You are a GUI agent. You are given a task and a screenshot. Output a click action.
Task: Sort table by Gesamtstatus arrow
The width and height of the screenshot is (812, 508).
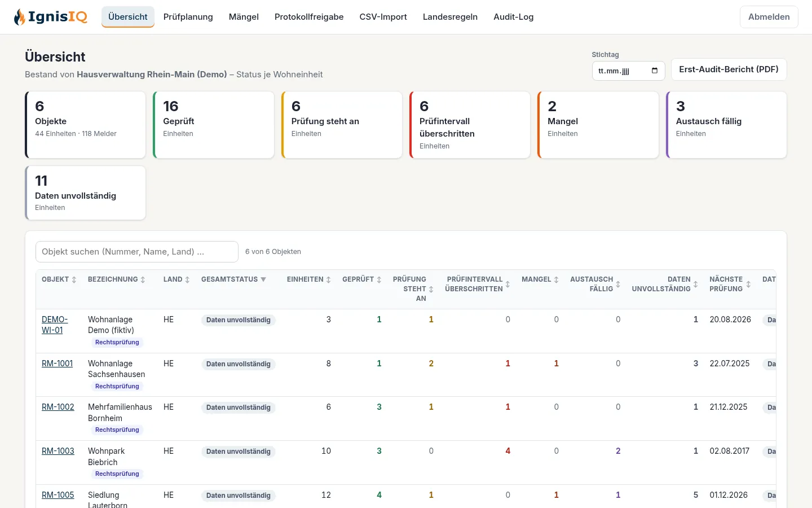point(263,279)
